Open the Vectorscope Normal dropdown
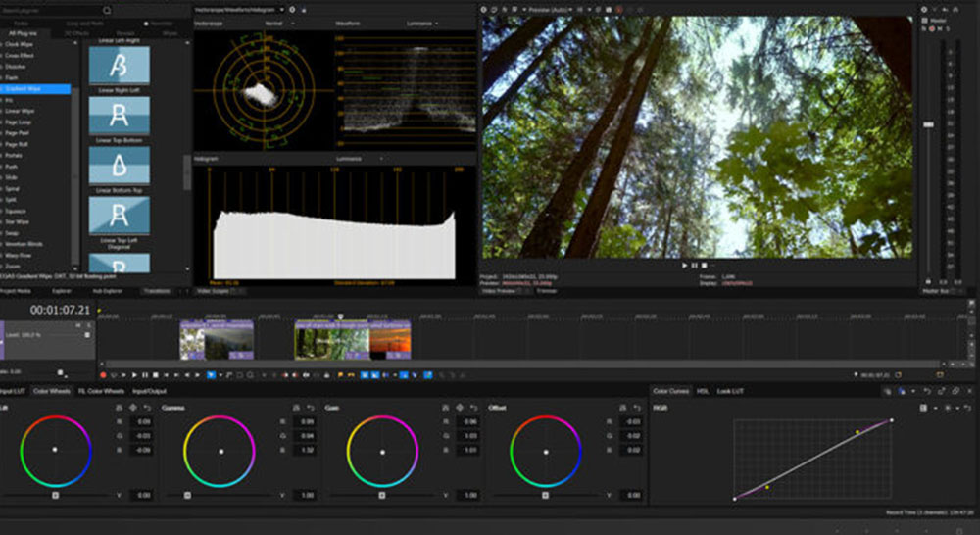The width and height of the screenshot is (980, 535). (278, 24)
